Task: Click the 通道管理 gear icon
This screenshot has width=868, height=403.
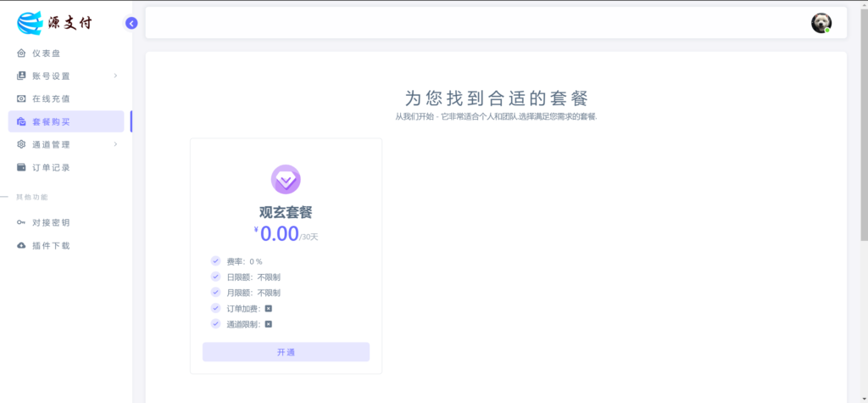Action: point(21,145)
